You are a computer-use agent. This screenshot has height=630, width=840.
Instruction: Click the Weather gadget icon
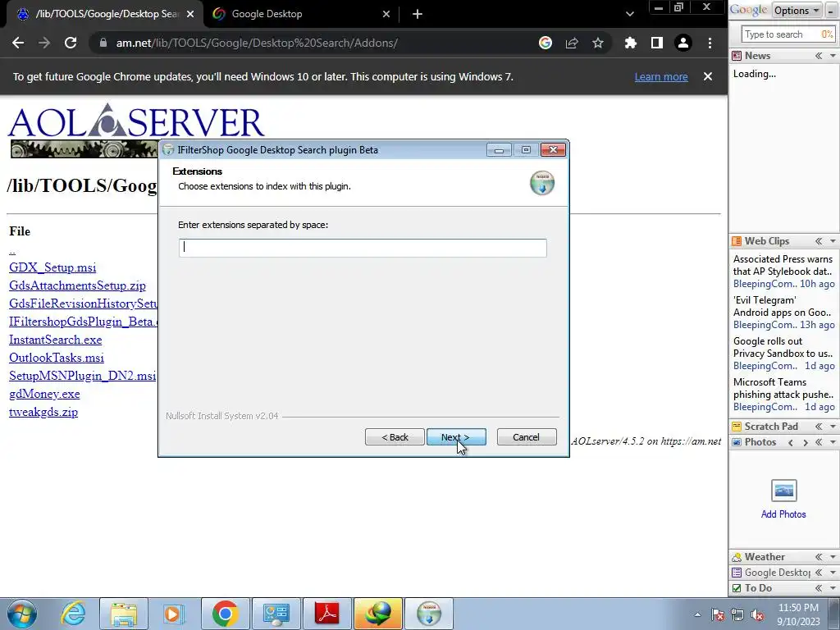737,557
